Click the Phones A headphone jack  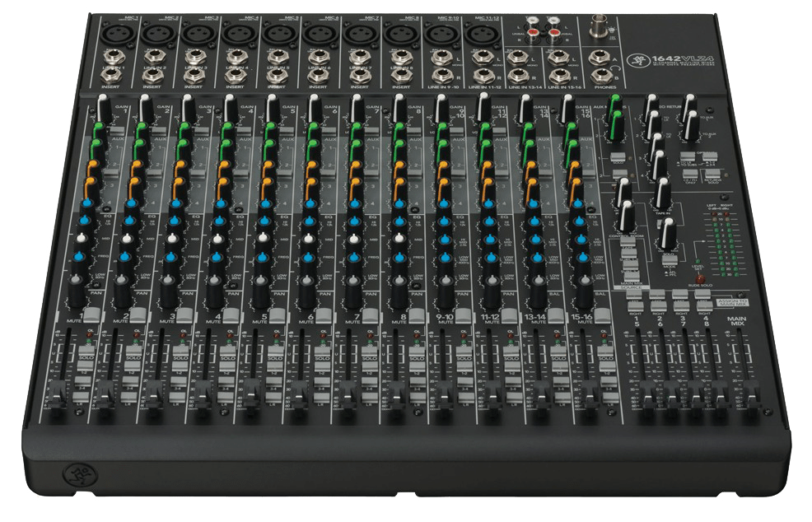click(600, 58)
